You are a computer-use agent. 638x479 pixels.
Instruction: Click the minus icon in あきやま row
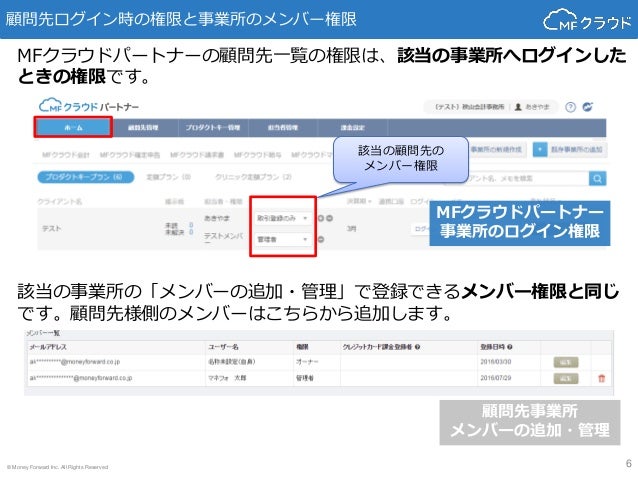(330, 218)
